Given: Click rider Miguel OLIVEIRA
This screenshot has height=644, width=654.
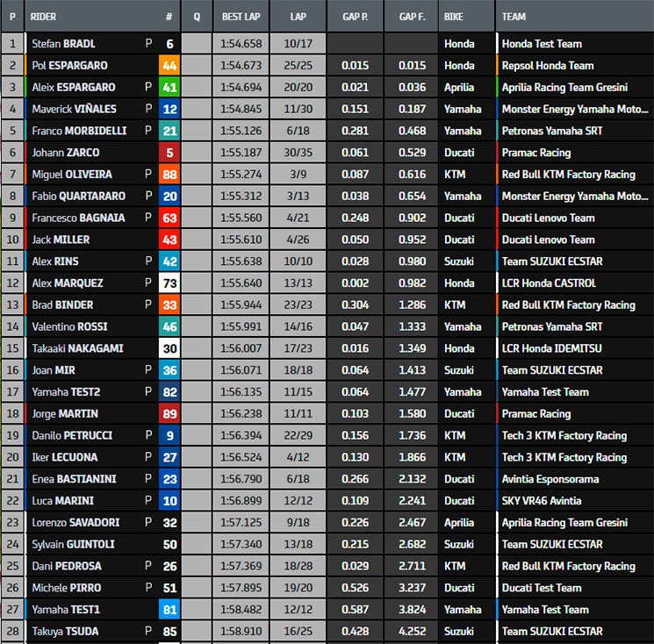Looking at the screenshot, I should 72,175.
